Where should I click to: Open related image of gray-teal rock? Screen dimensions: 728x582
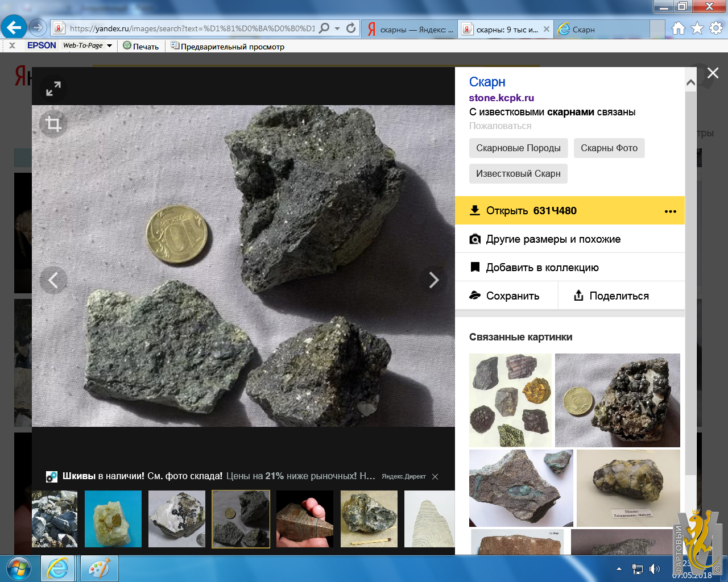pyautogui.click(x=521, y=488)
